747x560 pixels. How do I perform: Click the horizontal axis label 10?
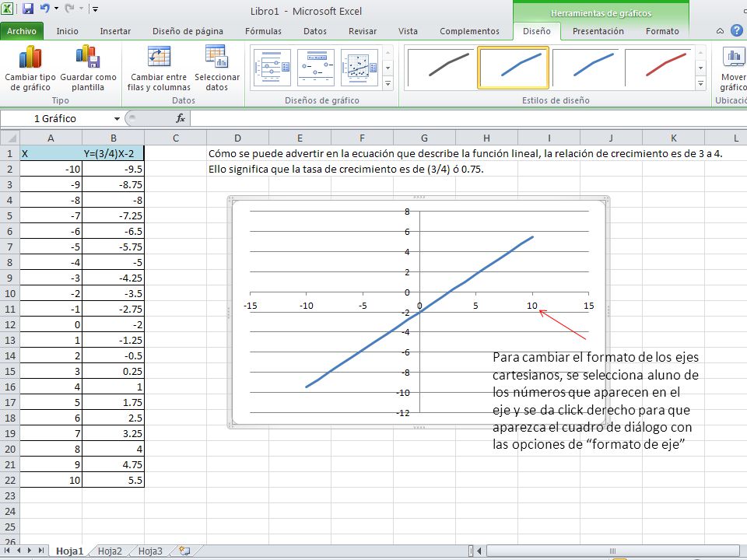click(x=532, y=306)
